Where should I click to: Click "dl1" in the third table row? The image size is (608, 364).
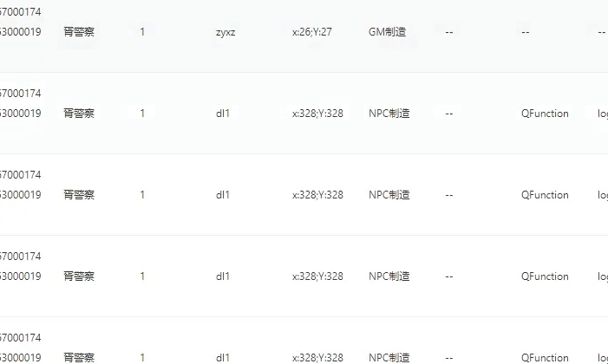tap(223, 195)
